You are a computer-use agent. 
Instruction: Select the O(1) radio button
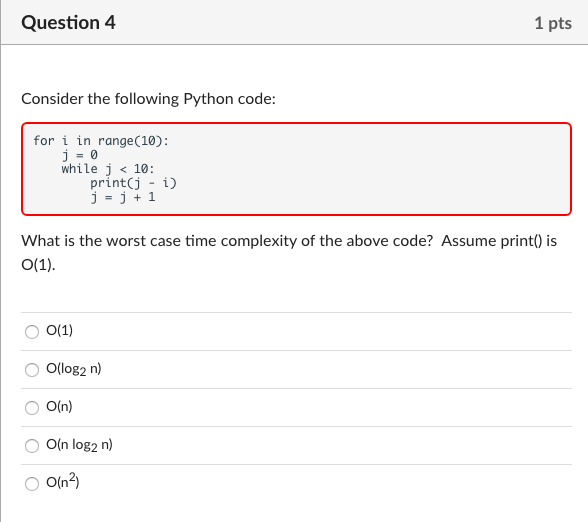32,332
